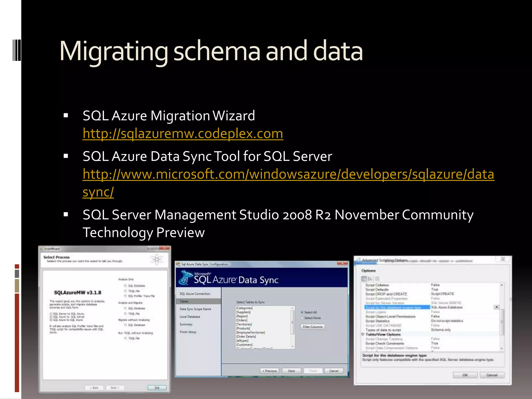Close the Advanced Scripting Options dialog
This screenshot has height=399, width=532.
(x=503, y=259)
